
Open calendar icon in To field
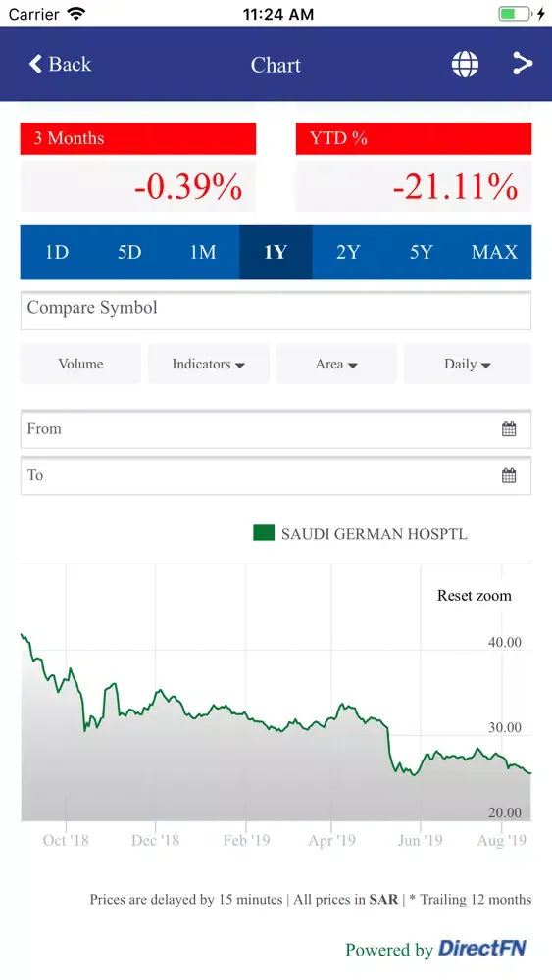(x=509, y=475)
